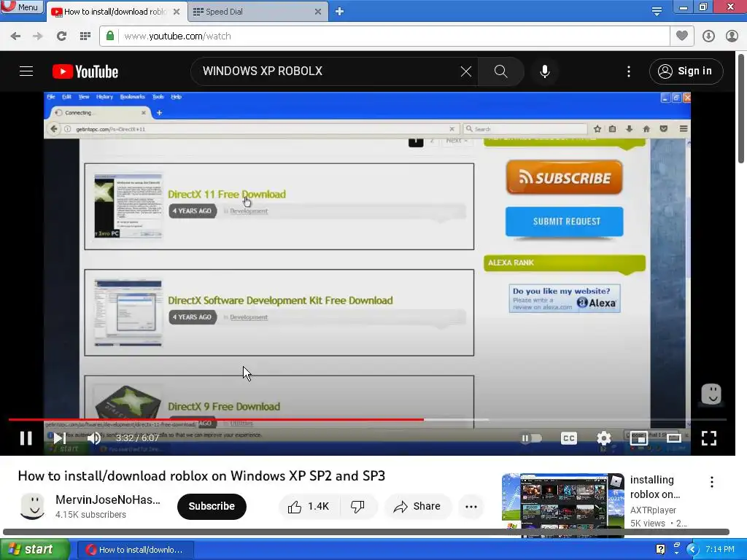Open installing roblox on suggested video thumbnail
This screenshot has height=560, width=747.
point(562,505)
